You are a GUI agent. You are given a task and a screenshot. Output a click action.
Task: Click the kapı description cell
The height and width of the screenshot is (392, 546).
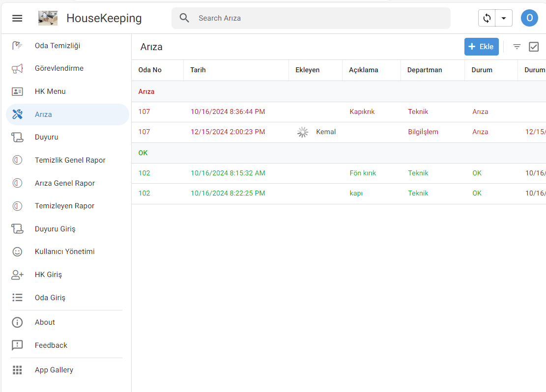pos(356,193)
